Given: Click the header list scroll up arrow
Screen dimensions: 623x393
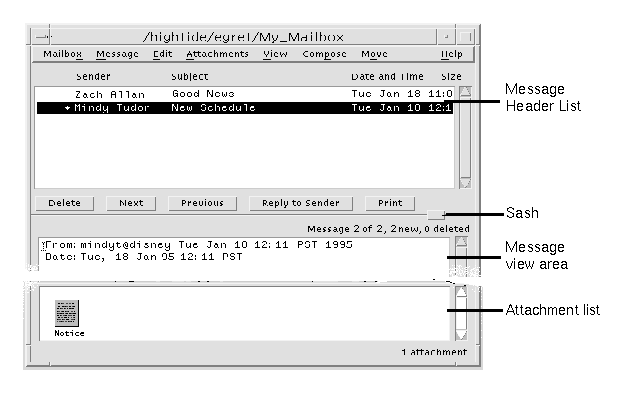Looking at the screenshot, I should [x=465, y=92].
